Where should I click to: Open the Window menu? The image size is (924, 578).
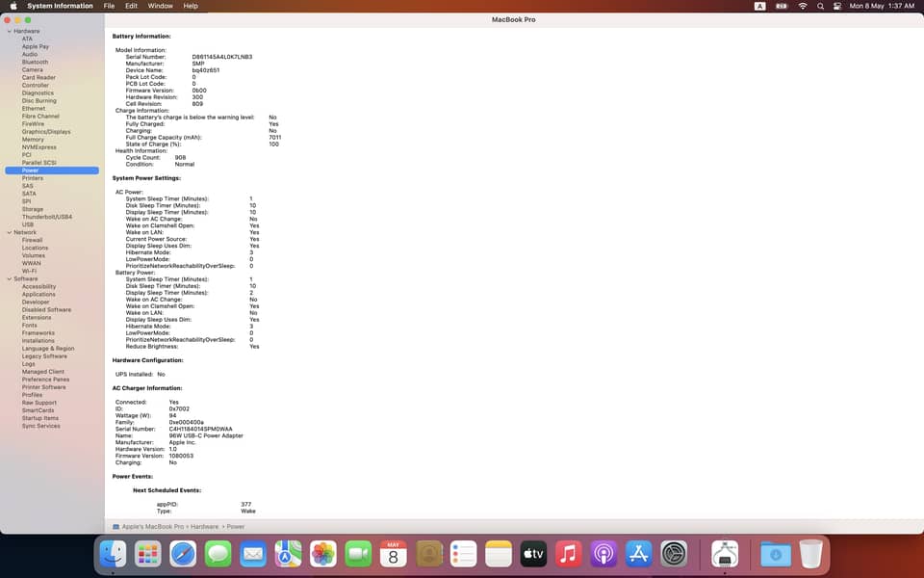pyautogui.click(x=160, y=6)
